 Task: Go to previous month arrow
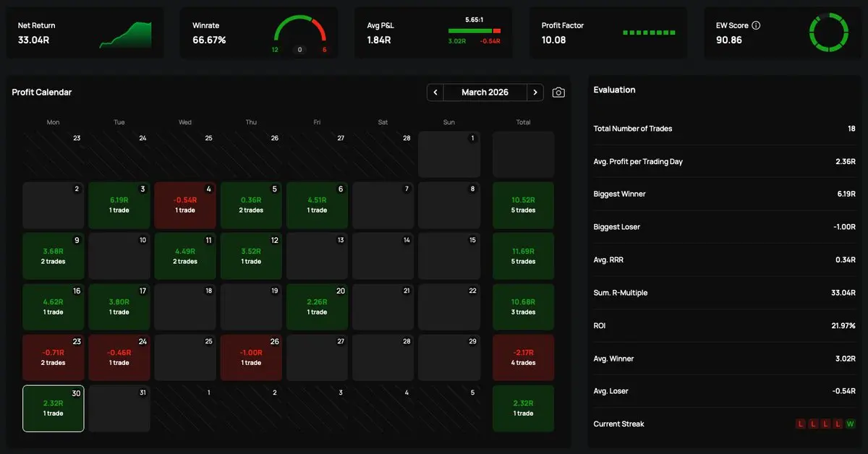(x=435, y=92)
